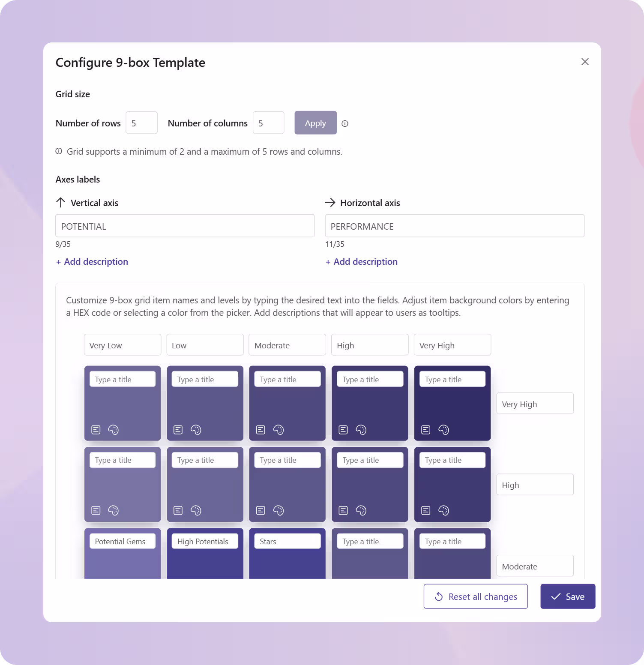
Task: Edit the Very High row label
Action: tap(535, 404)
